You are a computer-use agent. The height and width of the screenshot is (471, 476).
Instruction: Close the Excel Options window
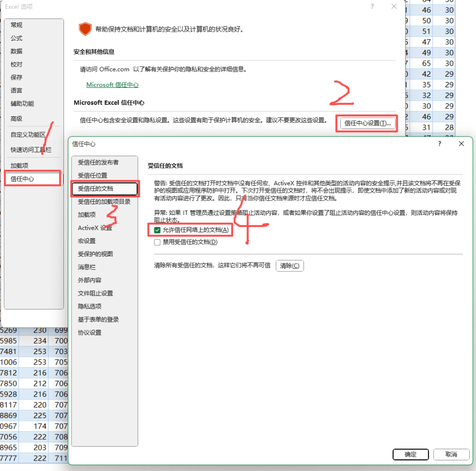tap(394, 6)
